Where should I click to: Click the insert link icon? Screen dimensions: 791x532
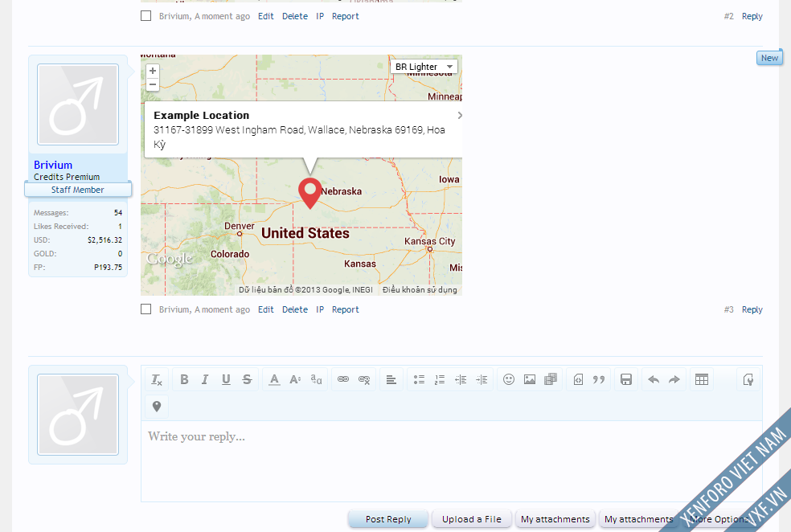(343, 379)
